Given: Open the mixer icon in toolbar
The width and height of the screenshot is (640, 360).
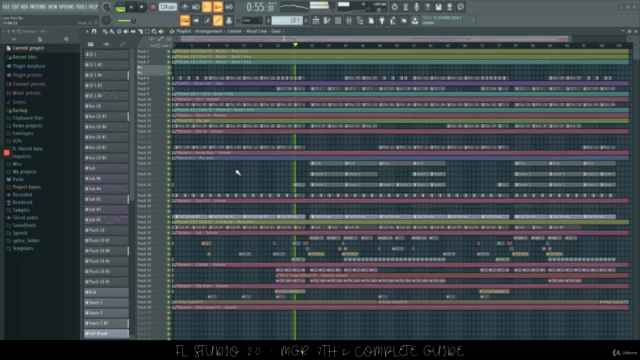Looking at the screenshot, I should (x=349, y=20).
